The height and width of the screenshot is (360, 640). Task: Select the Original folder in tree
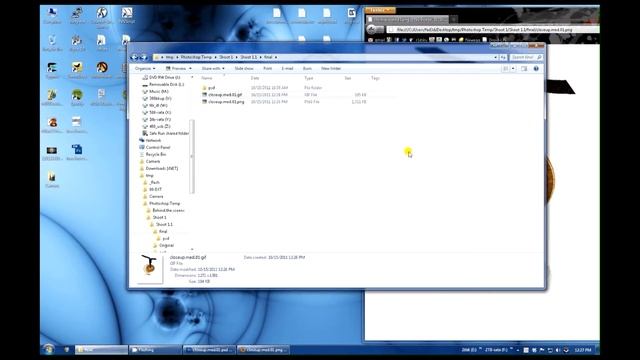[x=163, y=245]
